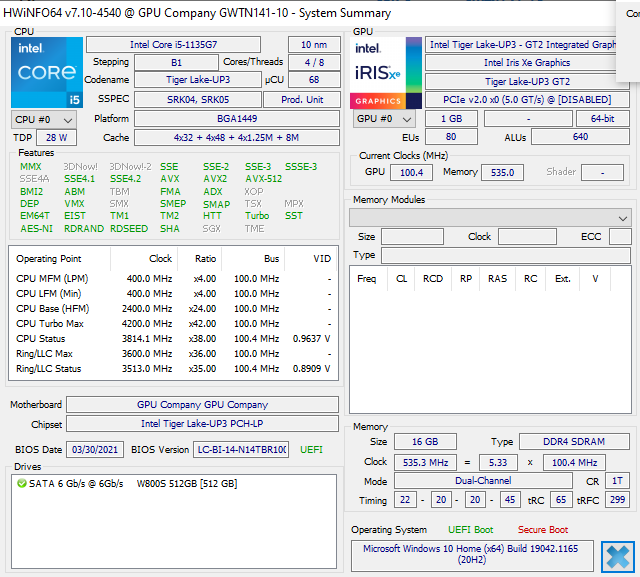The height and width of the screenshot is (577, 640).
Task: Select the CPU LFM (Min) row
Action: coord(173,294)
